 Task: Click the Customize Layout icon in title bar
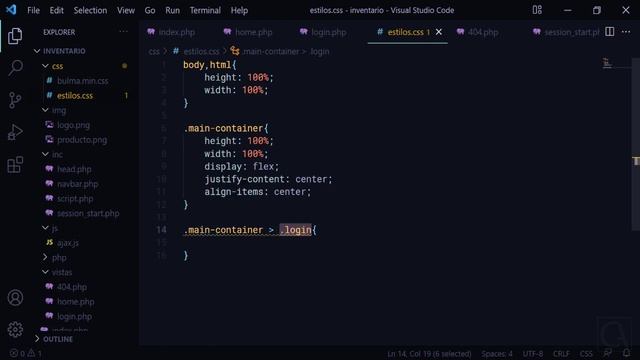point(537,10)
